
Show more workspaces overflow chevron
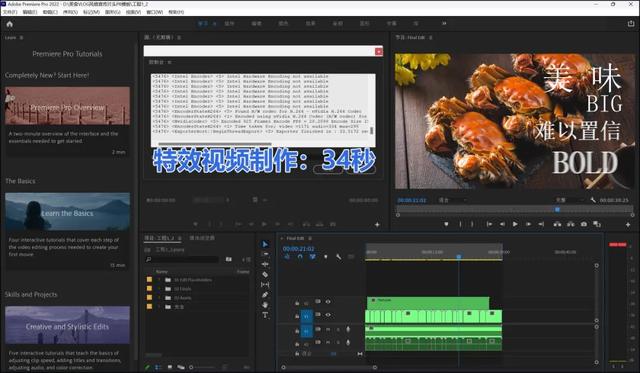click(444, 24)
